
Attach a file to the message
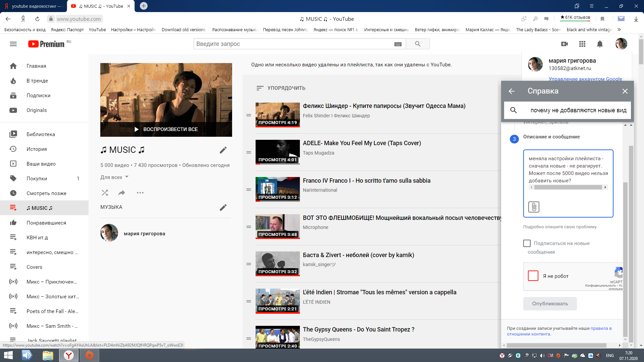534,207
